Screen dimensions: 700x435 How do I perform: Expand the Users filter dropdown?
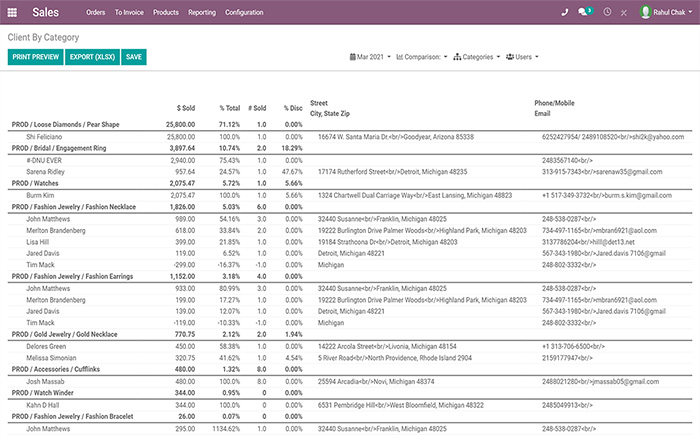click(x=522, y=57)
